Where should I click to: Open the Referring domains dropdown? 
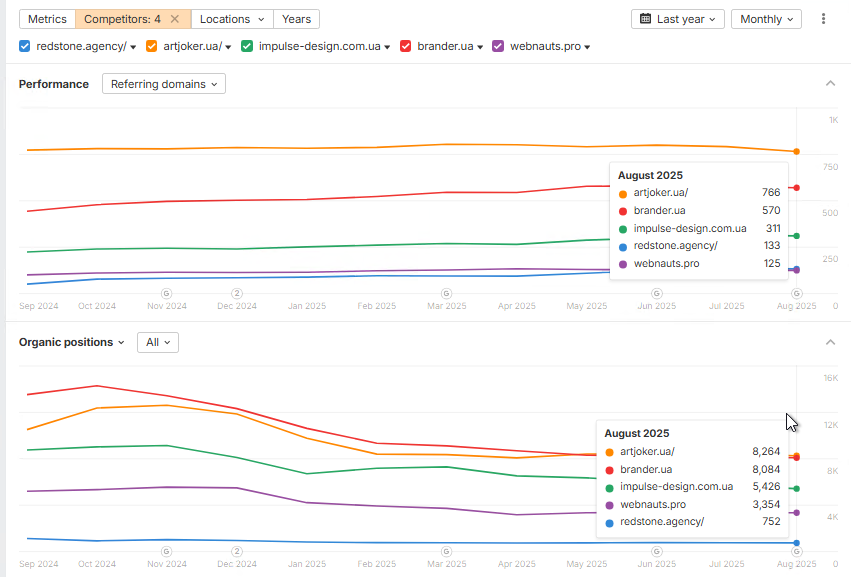click(x=164, y=84)
